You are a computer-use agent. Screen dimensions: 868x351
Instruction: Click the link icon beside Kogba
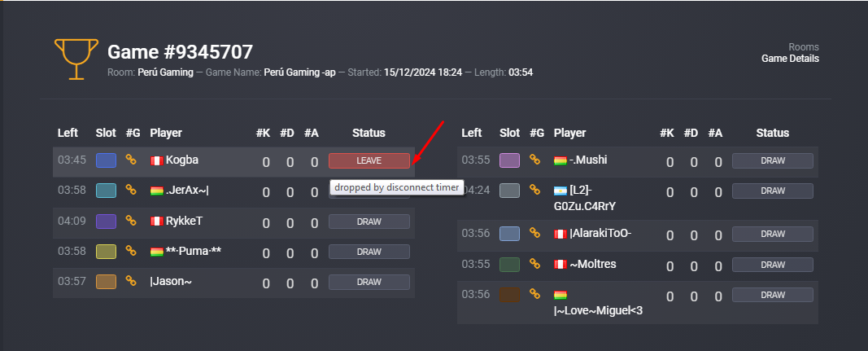pos(131,160)
